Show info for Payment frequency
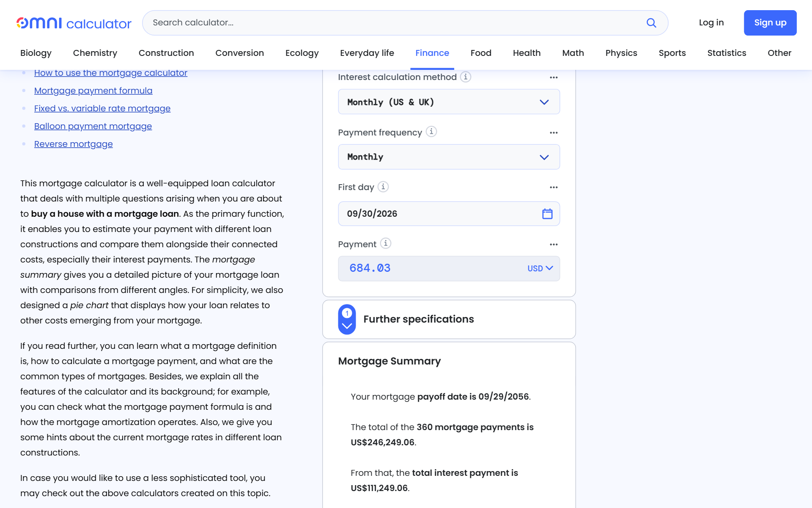The height and width of the screenshot is (508, 812). pos(431,132)
